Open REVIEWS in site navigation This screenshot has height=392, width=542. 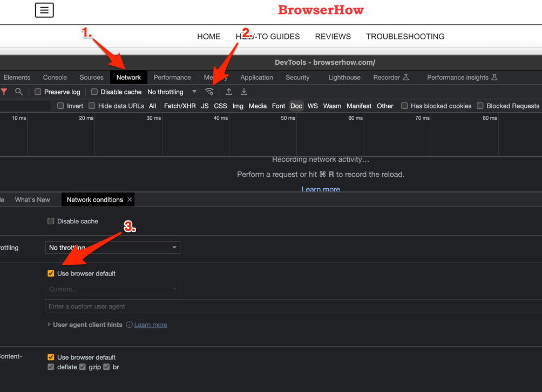tap(333, 36)
